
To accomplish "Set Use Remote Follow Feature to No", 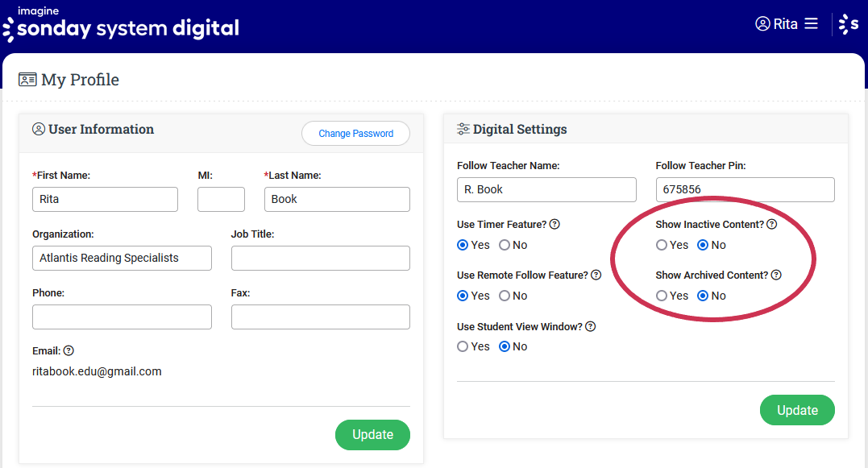I will coord(505,296).
